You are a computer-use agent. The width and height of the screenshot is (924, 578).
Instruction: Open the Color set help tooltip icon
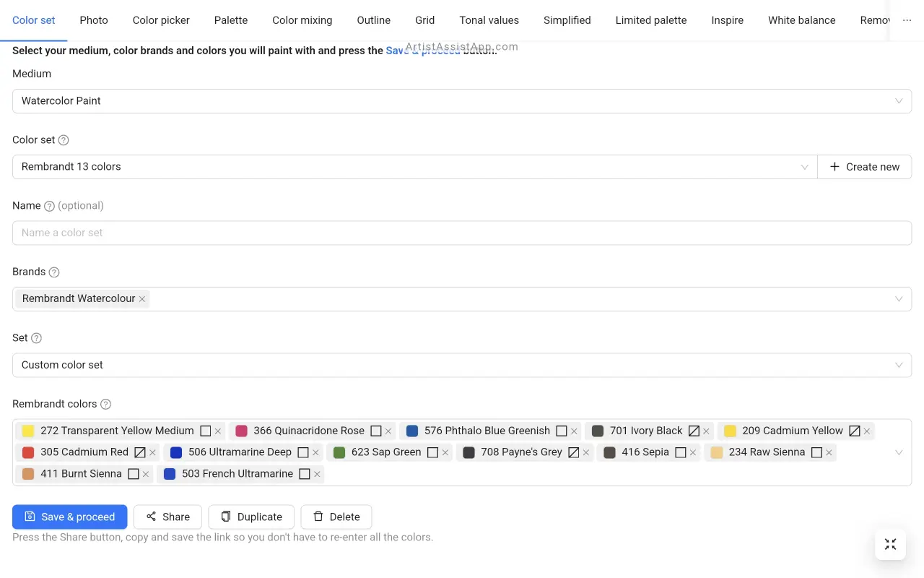[x=64, y=140]
